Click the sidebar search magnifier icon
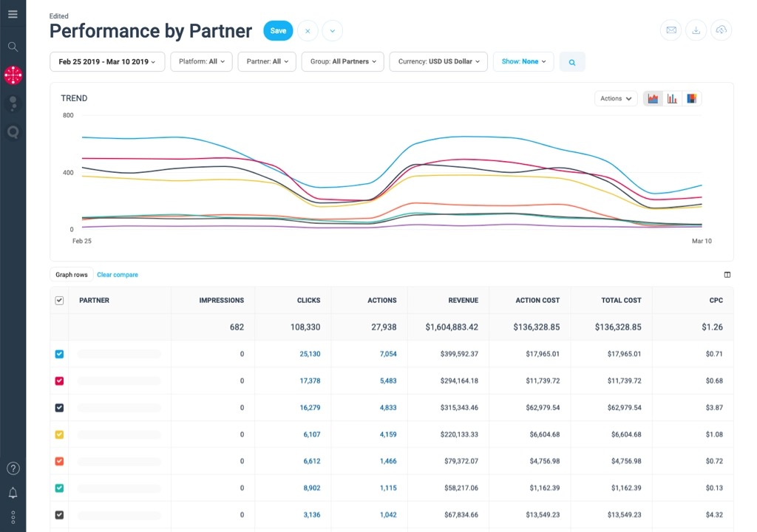 13,47
